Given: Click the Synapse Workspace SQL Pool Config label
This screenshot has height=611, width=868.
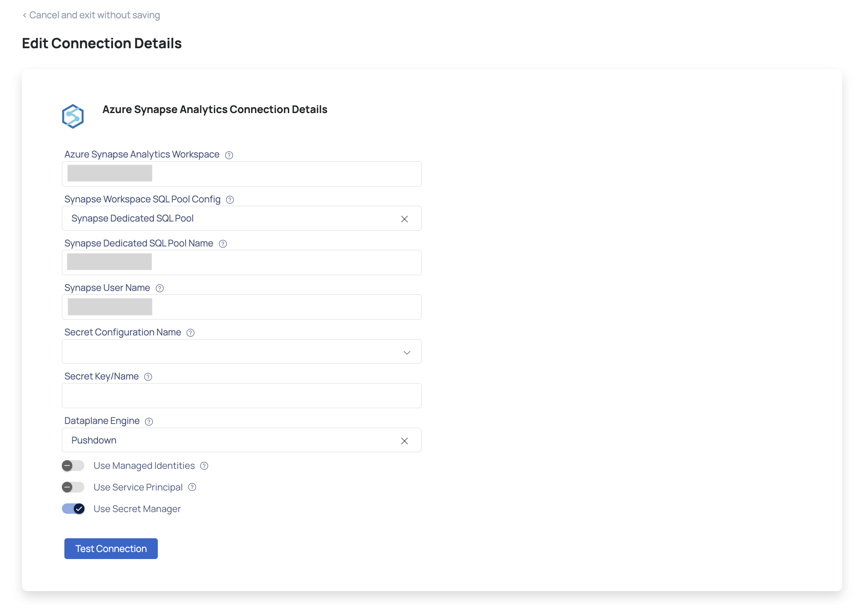Looking at the screenshot, I should [142, 200].
